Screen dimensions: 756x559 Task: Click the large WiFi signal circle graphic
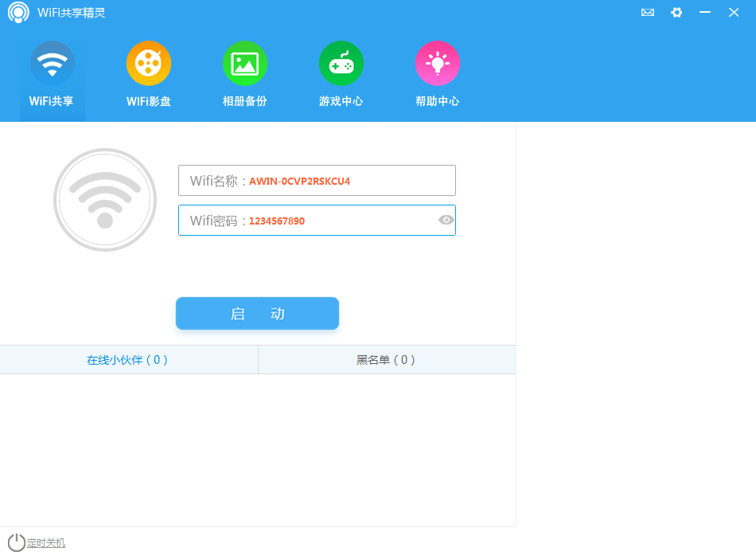click(105, 200)
